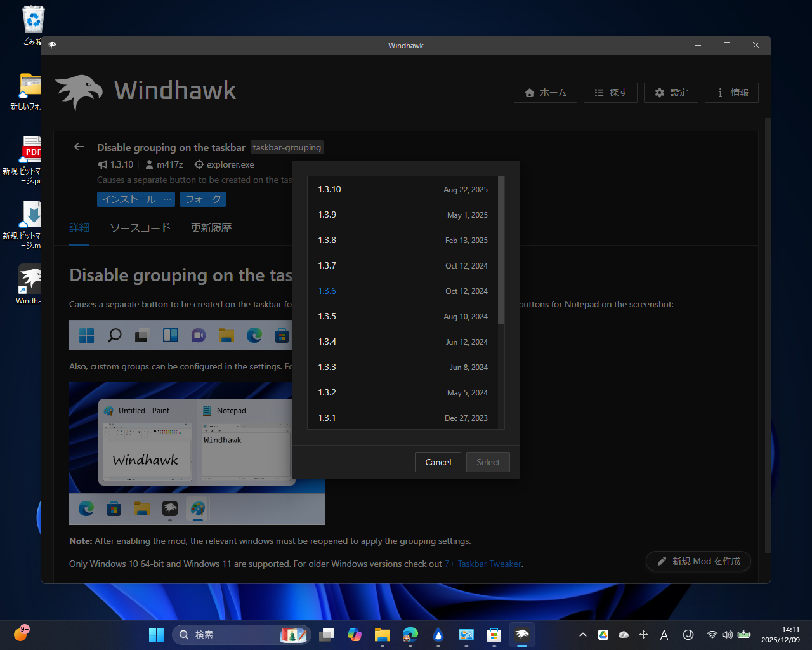Select version 1.3.8 in the list
This screenshot has width=812, height=650.
pyautogui.click(x=403, y=240)
